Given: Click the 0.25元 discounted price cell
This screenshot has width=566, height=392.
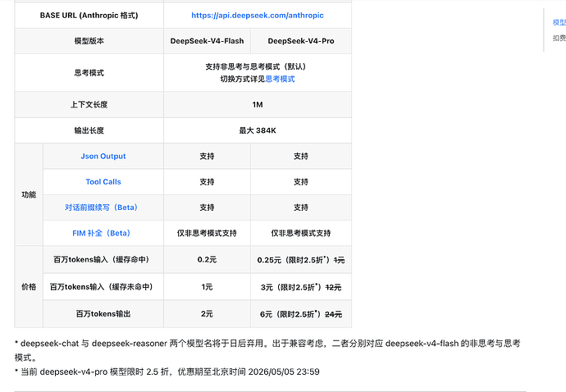Looking at the screenshot, I should tap(301, 260).
